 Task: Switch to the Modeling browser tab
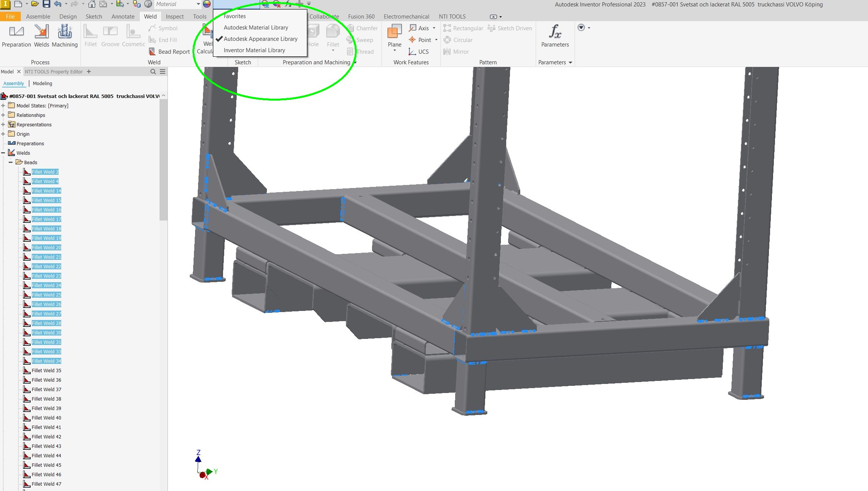pyautogui.click(x=42, y=83)
